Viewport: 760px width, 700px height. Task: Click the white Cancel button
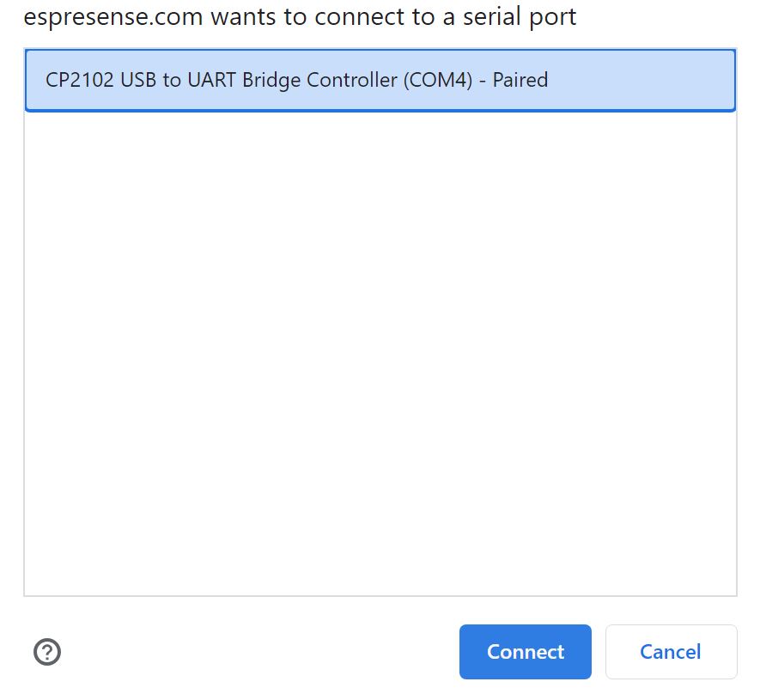coord(671,652)
